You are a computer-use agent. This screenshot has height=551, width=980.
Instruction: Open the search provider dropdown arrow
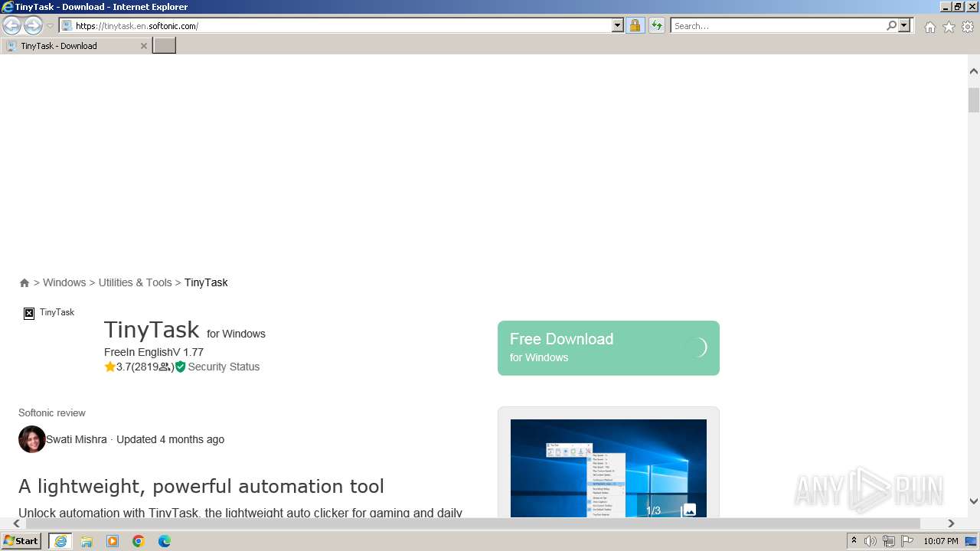tap(904, 25)
